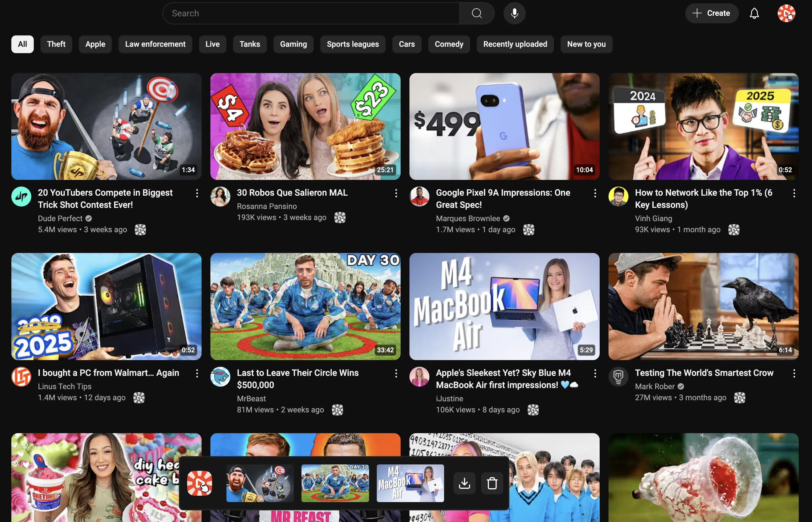Open the Vinh Giang channel link
The image size is (812, 522).
tap(653, 218)
